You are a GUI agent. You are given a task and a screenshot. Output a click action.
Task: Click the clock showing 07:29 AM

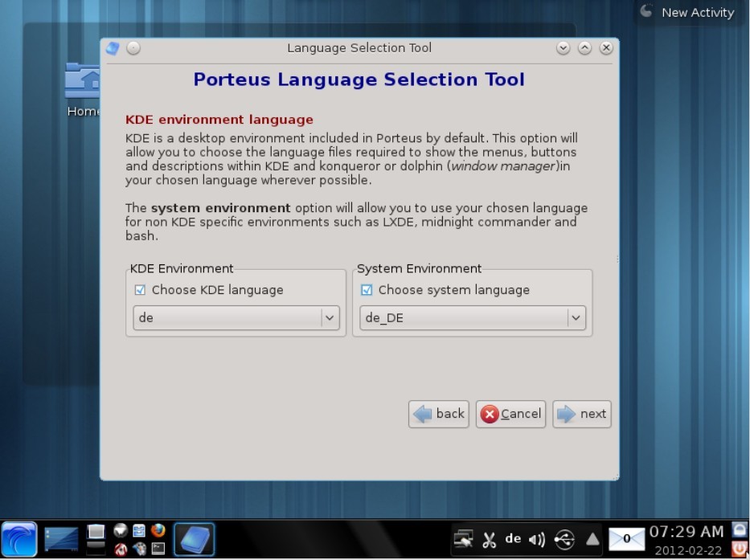[x=686, y=532]
